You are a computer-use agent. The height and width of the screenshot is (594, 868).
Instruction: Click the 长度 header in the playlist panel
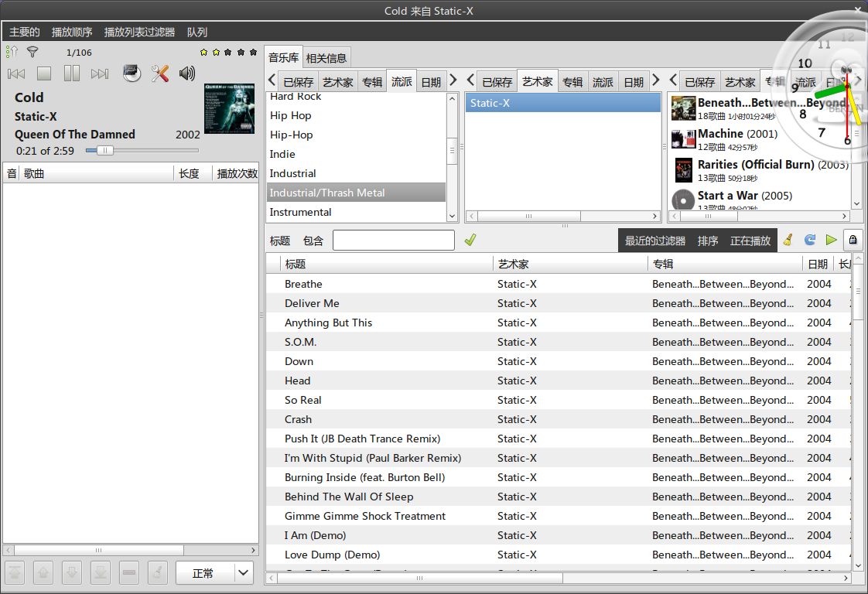point(193,173)
